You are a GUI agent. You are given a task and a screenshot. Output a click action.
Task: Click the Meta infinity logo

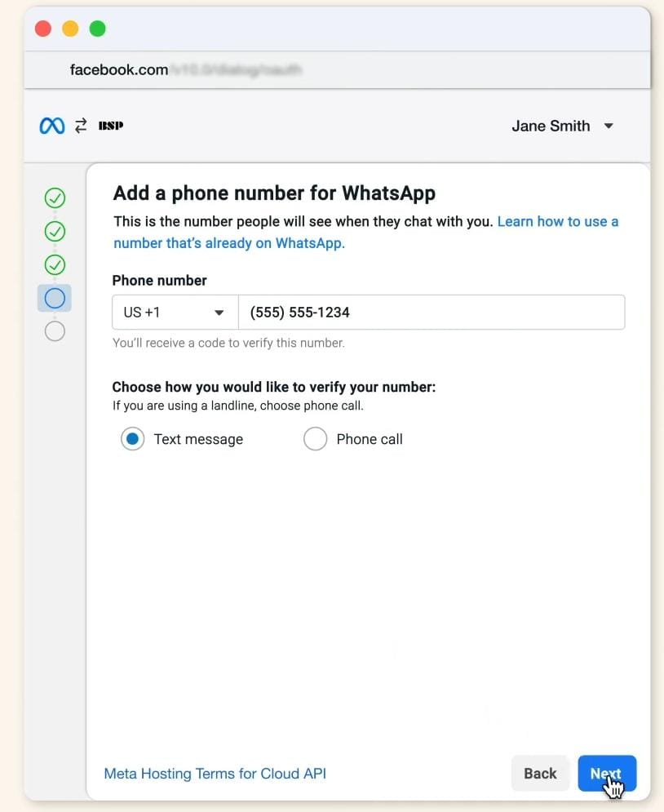point(52,126)
